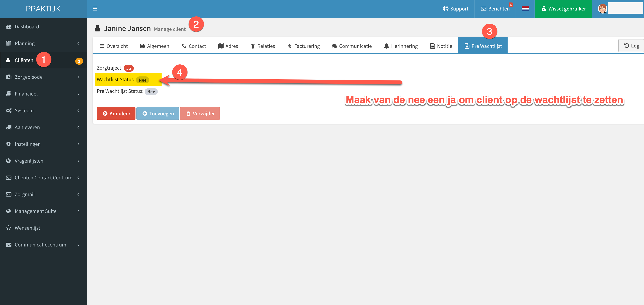644x305 pixels.
Task: Toggle the Pre Wachtlijst Status Nee switch
Action: point(151,92)
